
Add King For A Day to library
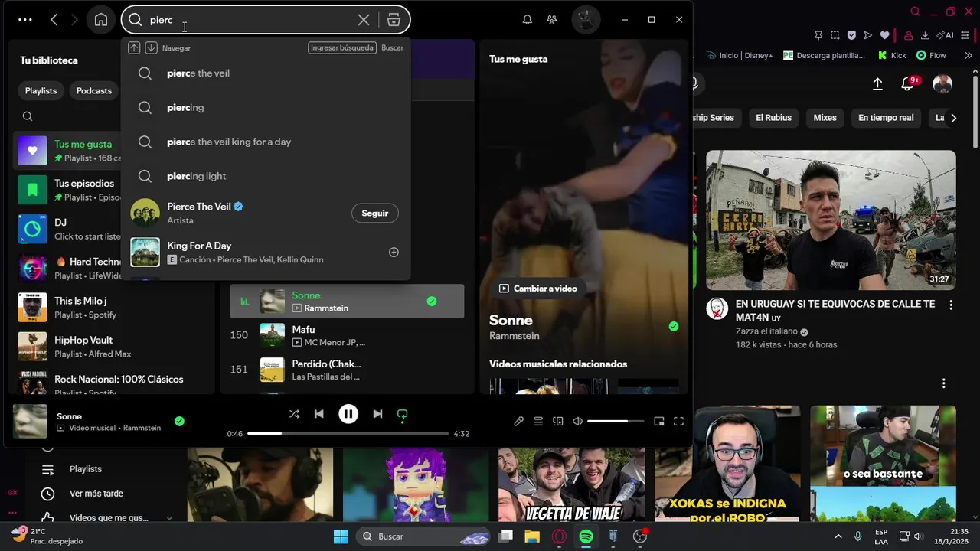click(394, 253)
